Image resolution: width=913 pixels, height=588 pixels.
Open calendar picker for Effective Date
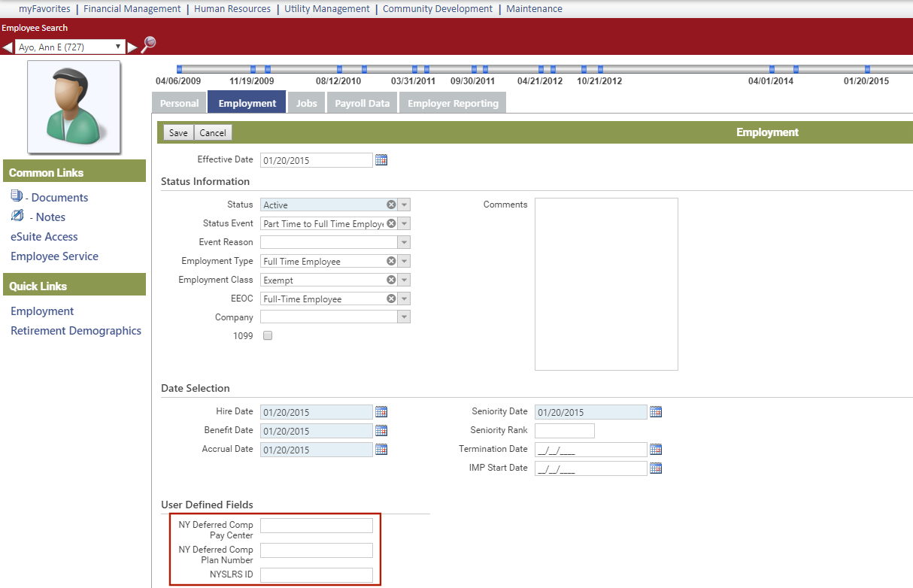click(381, 160)
